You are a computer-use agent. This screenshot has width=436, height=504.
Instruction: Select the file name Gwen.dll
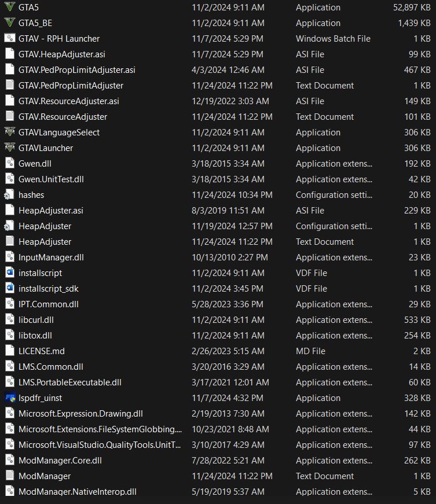[x=35, y=164]
